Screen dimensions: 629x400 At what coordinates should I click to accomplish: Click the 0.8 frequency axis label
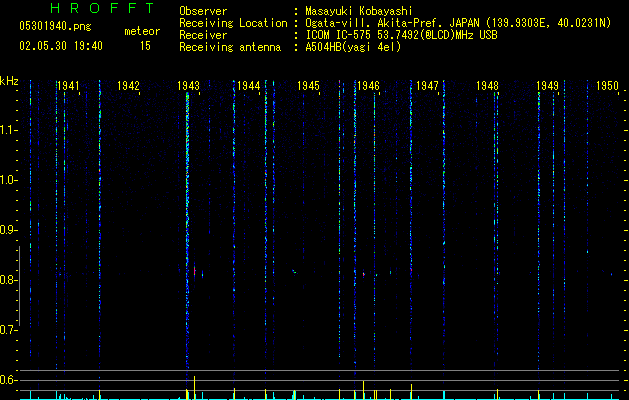pyautogui.click(x=9, y=280)
